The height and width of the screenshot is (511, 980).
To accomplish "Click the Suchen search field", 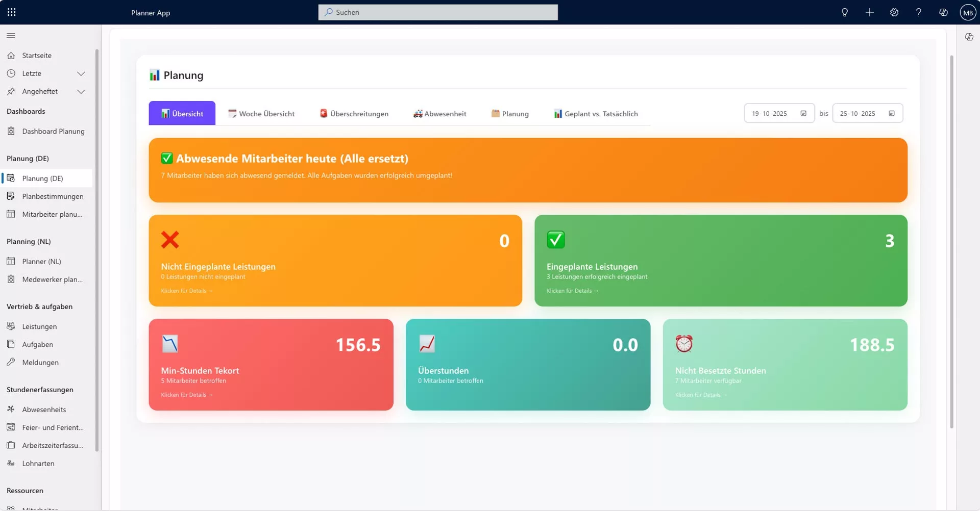I will [x=438, y=12].
